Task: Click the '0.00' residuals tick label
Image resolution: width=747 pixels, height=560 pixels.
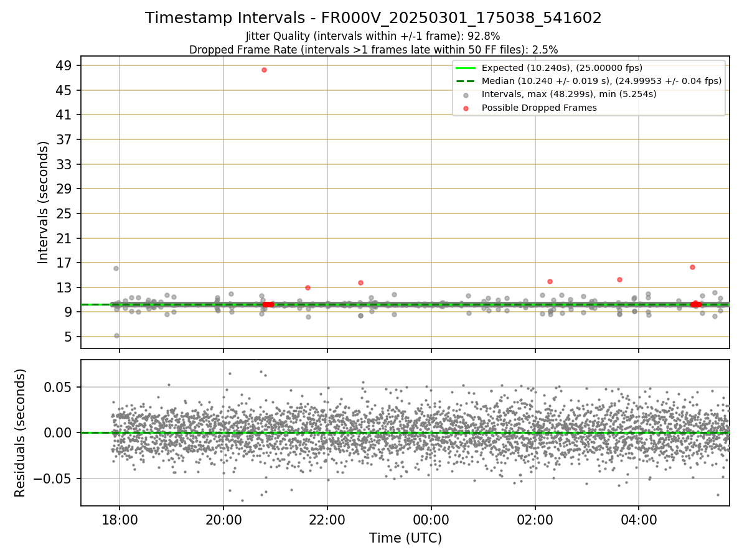Action: (59, 432)
